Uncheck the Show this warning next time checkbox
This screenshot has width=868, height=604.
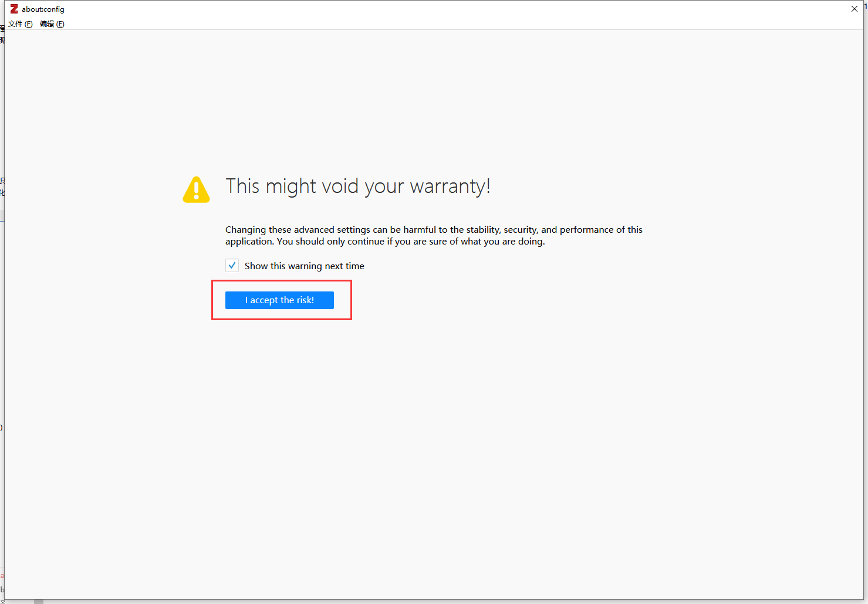pyautogui.click(x=232, y=266)
